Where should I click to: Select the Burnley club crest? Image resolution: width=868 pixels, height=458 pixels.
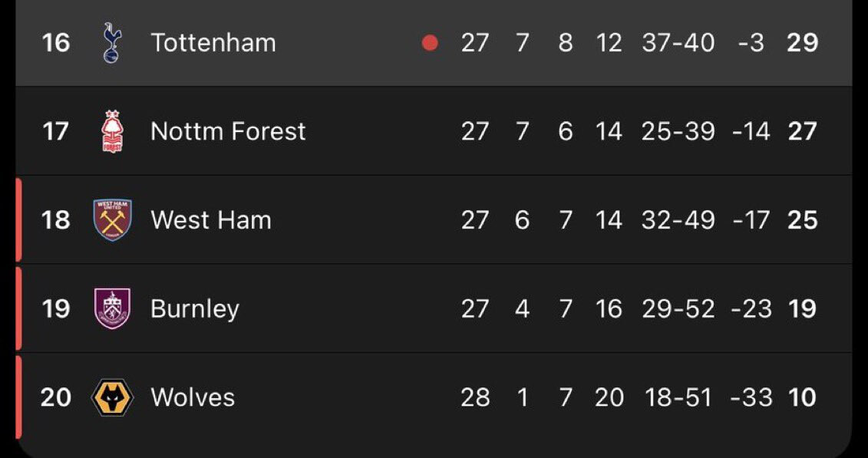click(x=112, y=308)
